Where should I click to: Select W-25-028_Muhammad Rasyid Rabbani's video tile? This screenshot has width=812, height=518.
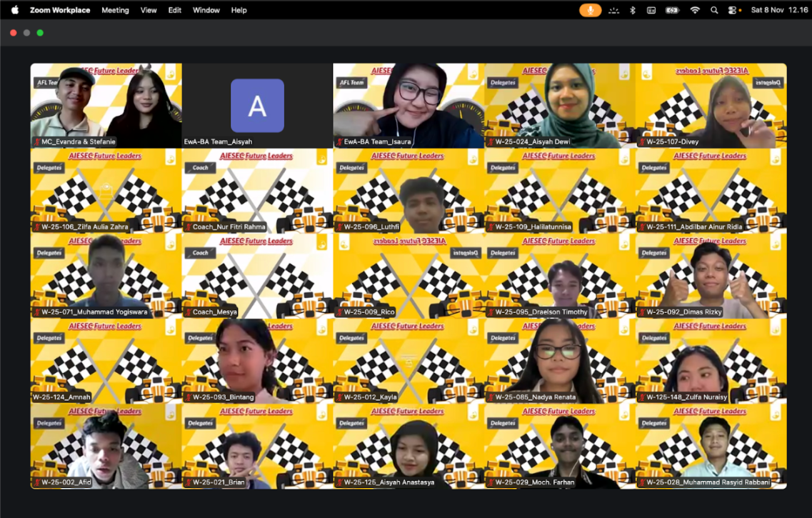[x=711, y=446]
